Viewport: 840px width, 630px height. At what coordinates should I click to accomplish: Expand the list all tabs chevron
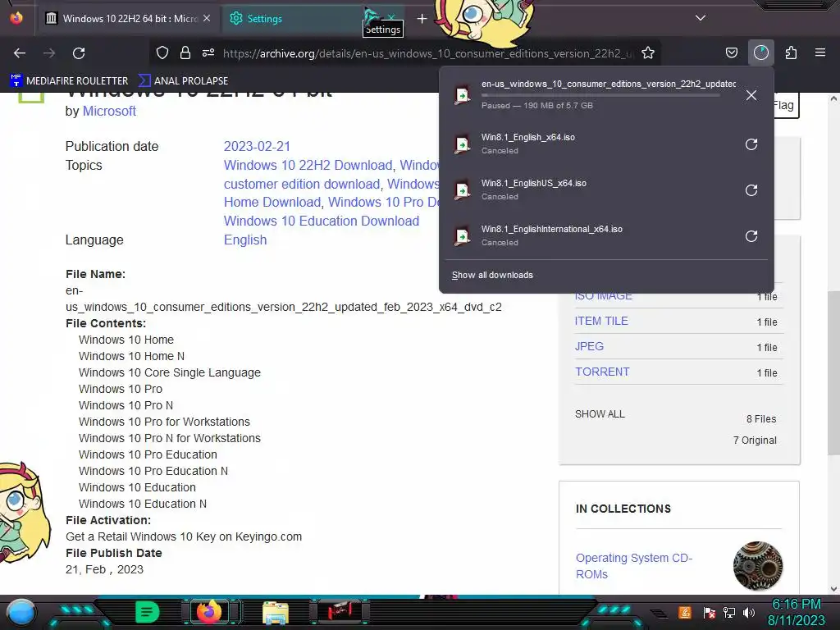tap(701, 18)
